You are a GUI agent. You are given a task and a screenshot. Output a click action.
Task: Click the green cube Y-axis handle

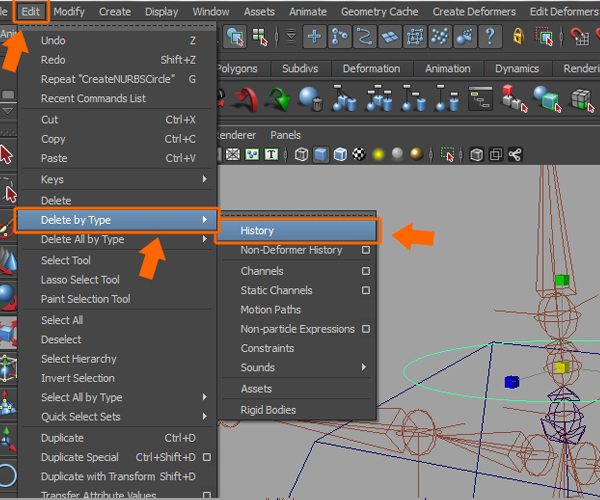562,280
